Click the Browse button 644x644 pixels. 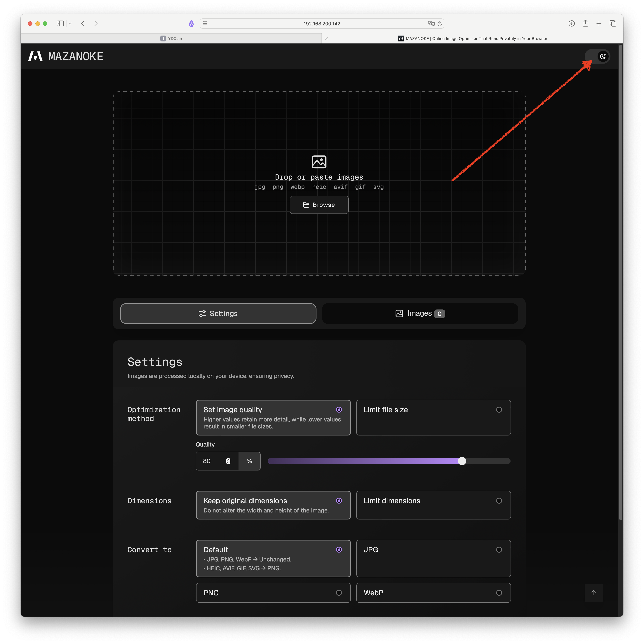pos(319,205)
